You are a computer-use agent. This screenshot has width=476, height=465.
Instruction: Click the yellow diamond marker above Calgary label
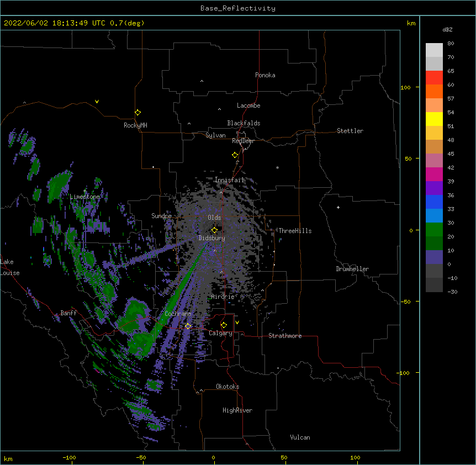(x=224, y=325)
